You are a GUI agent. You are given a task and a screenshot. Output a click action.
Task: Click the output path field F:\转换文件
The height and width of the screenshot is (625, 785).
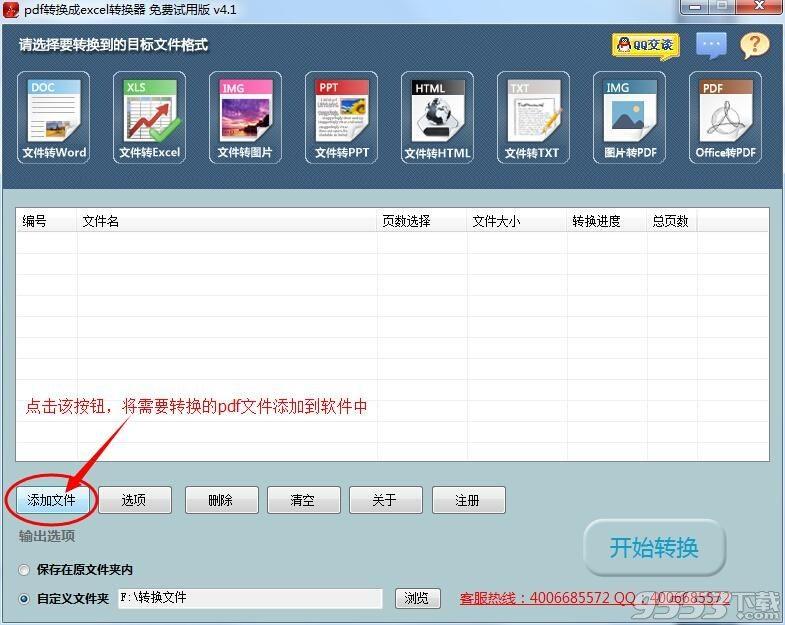250,598
